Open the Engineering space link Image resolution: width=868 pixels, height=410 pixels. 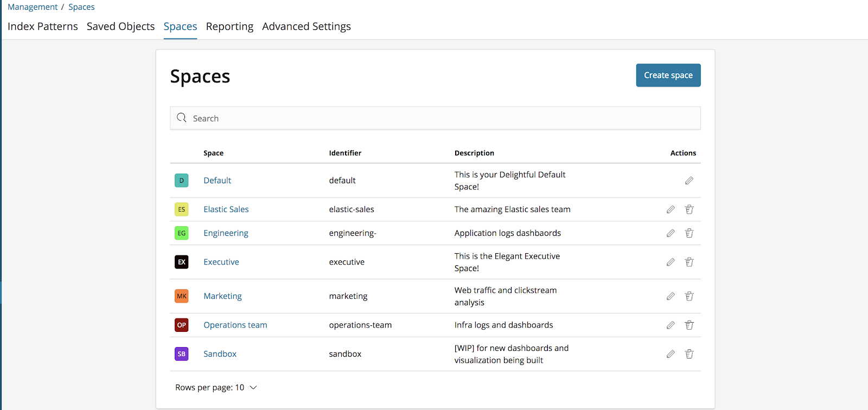pyautogui.click(x=226, y=233)
